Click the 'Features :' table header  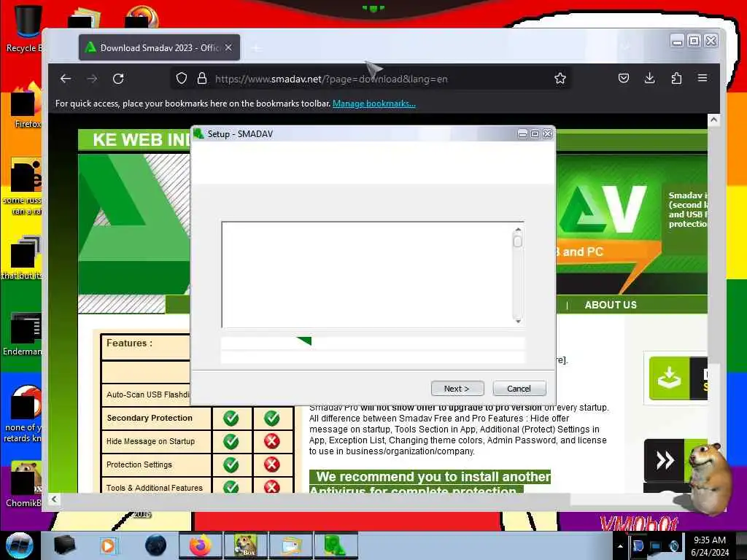pyautogui.click(x=129, y=343)
